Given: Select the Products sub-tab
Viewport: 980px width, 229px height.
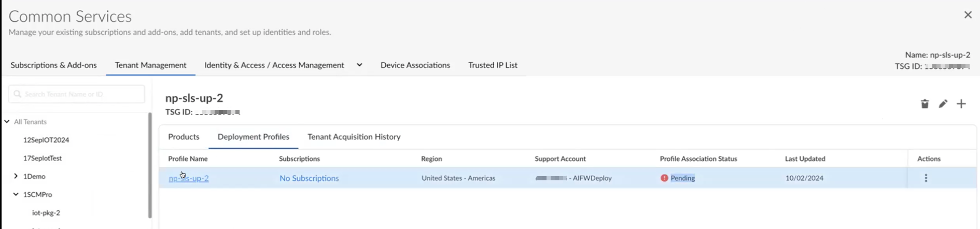Looking at the screenshot, I should click(184, 137).
